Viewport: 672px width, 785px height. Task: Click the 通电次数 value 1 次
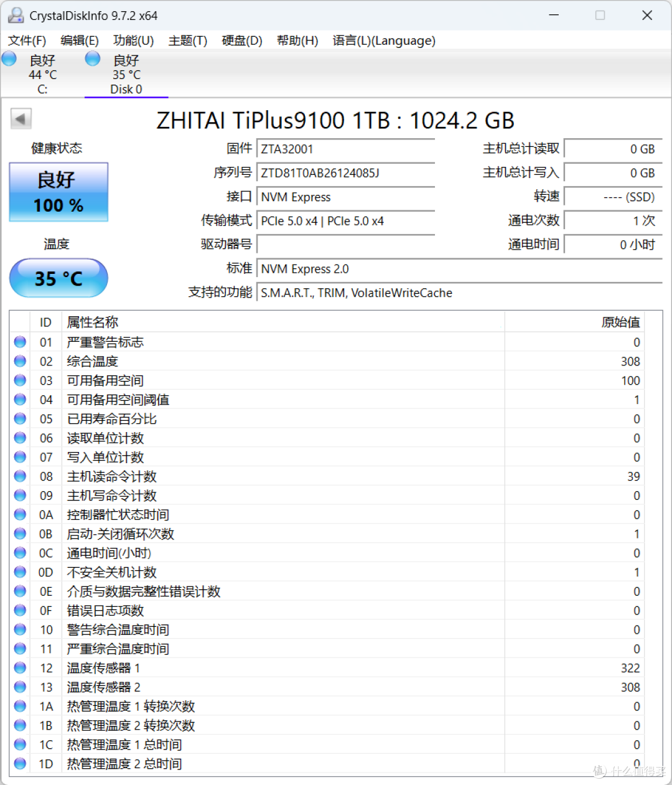pyautogui.click(x=613, y=221)
